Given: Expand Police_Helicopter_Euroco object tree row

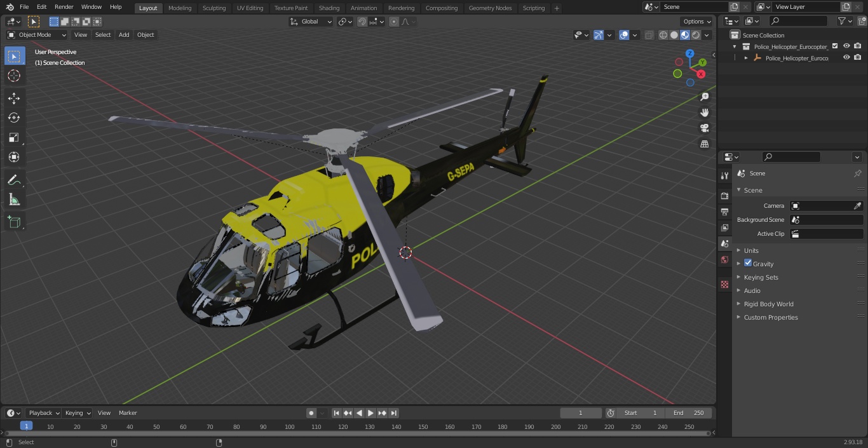Looking at the screenshot, I should point(746,58).
